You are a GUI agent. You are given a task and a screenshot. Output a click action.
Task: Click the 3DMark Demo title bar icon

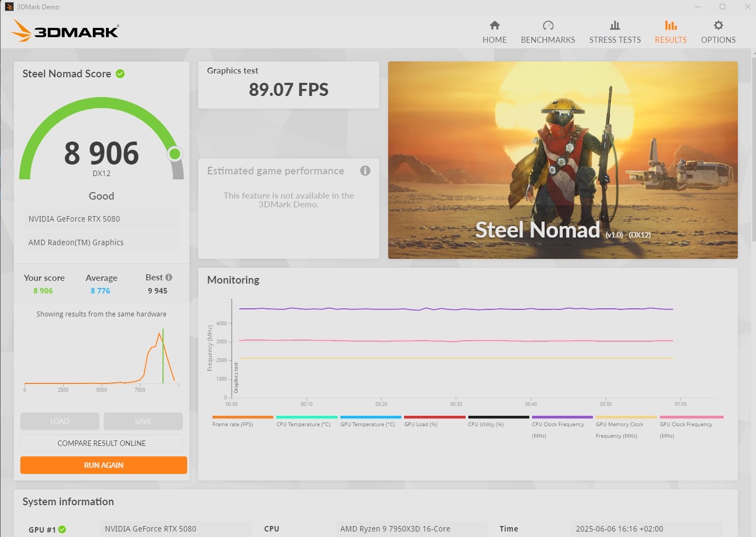point(9,7)
